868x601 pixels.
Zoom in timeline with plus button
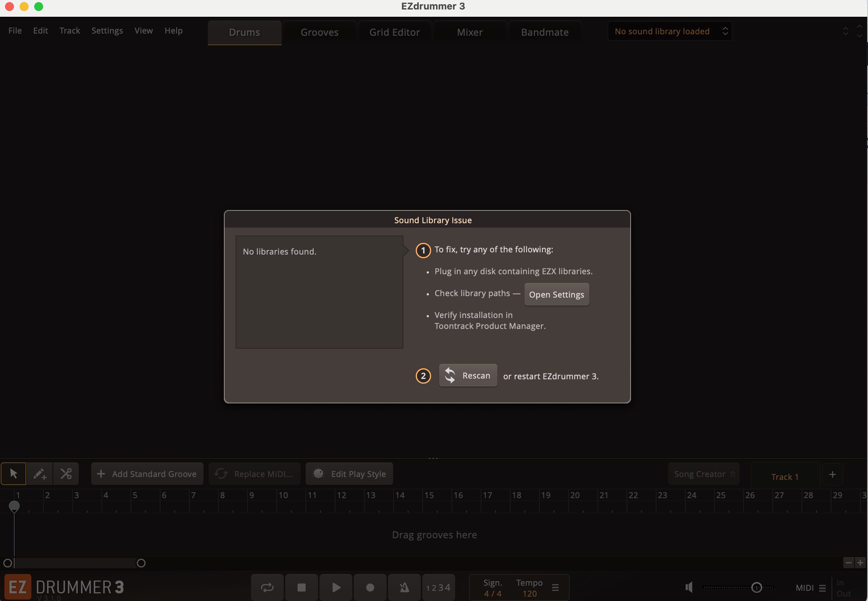tap(860, 563)
